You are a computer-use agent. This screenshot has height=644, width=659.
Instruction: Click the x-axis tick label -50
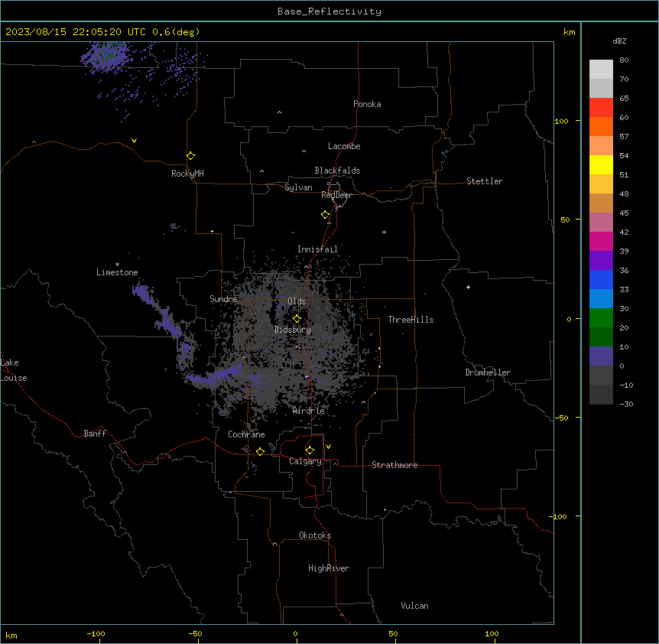(196, 633)
